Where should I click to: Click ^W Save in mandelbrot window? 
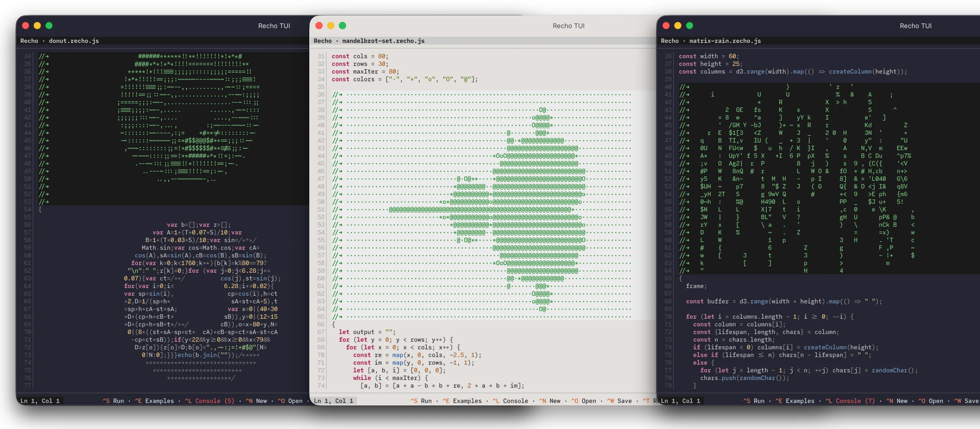tap(619, 401)
